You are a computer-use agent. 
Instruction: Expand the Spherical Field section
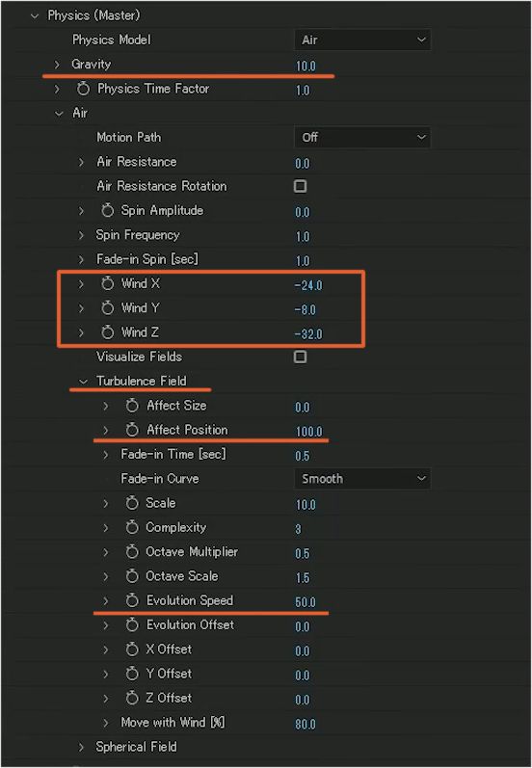(x=81, y=748)
